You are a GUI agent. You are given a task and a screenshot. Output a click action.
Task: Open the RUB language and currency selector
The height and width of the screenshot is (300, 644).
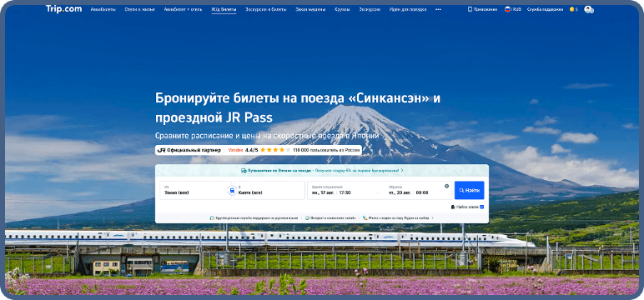click(x=513, y=9)
